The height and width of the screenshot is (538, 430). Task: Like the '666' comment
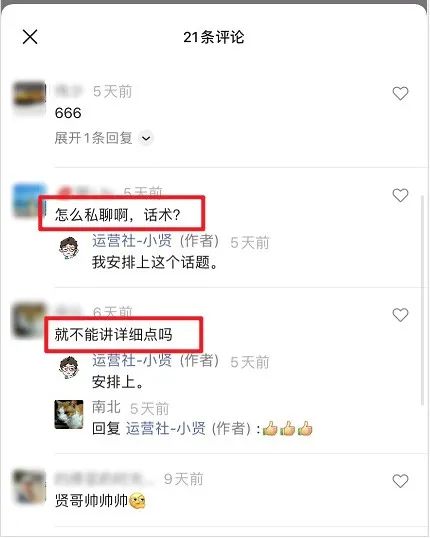400,93
